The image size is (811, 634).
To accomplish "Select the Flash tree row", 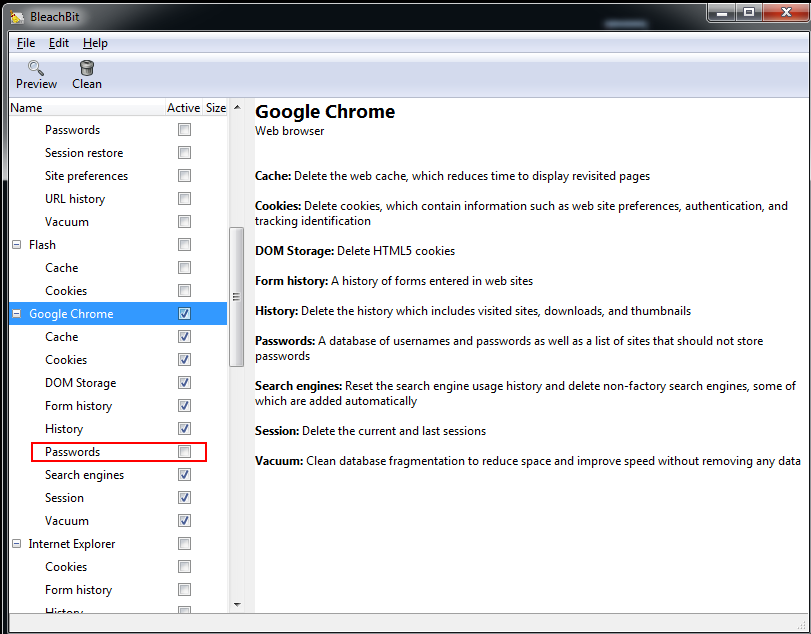I will (118, 245).
